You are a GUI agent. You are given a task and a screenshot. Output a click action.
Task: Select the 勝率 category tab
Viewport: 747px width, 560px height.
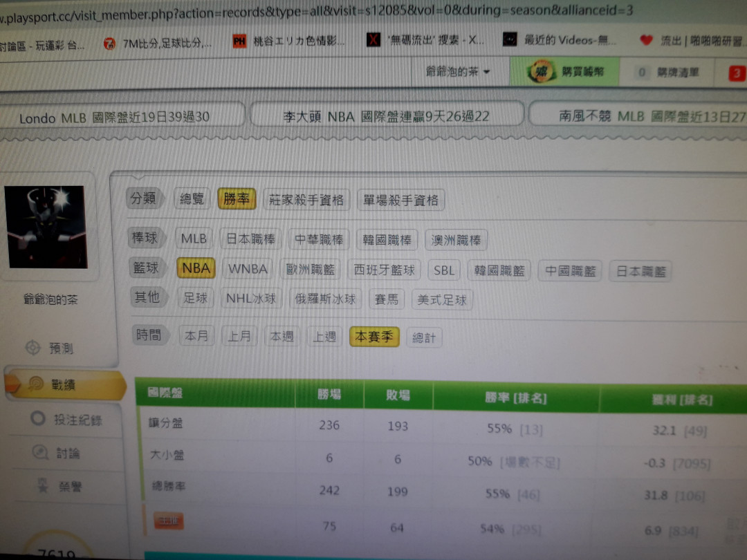tap(237, 198)
